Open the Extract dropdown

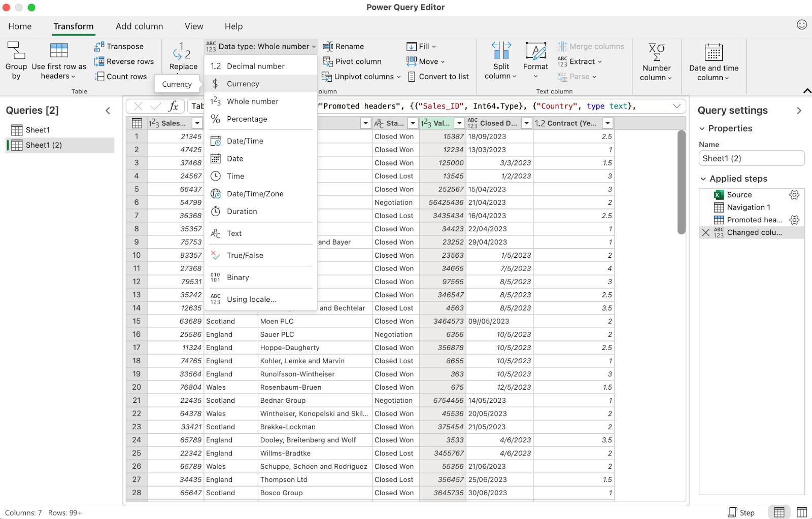tap(580, 61)
